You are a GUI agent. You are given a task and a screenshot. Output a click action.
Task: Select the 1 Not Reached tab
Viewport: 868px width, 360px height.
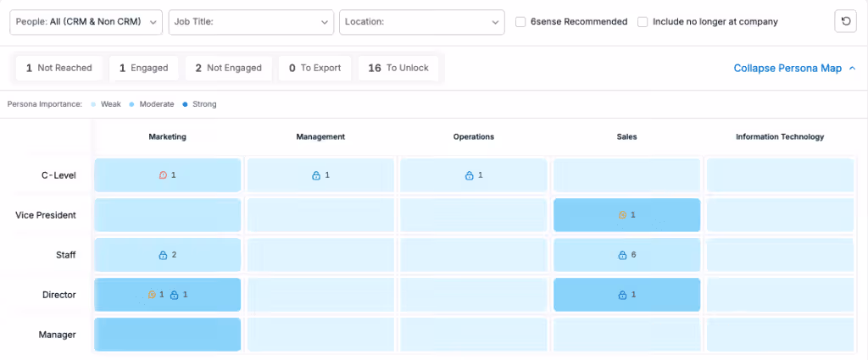59,68
